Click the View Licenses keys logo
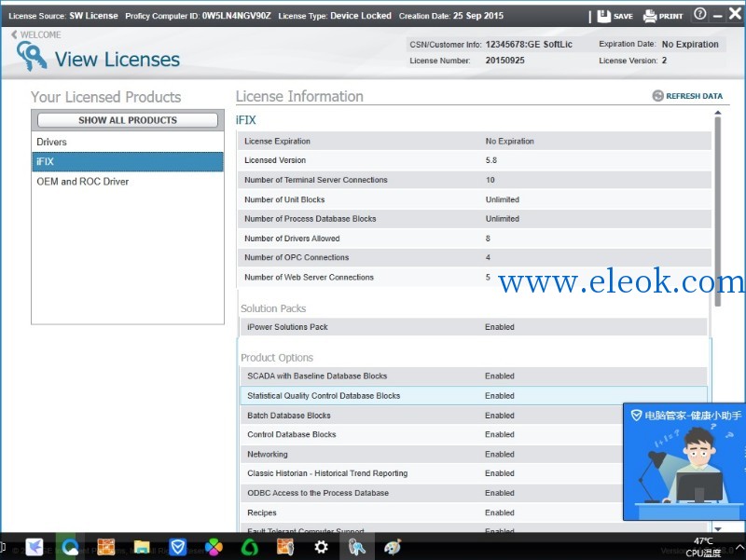 32,56
